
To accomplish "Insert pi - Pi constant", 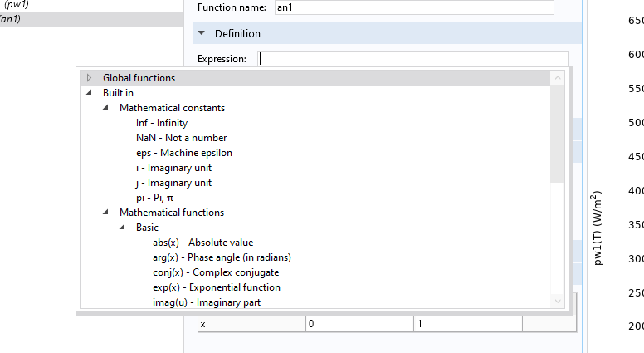I will [154, 198].
